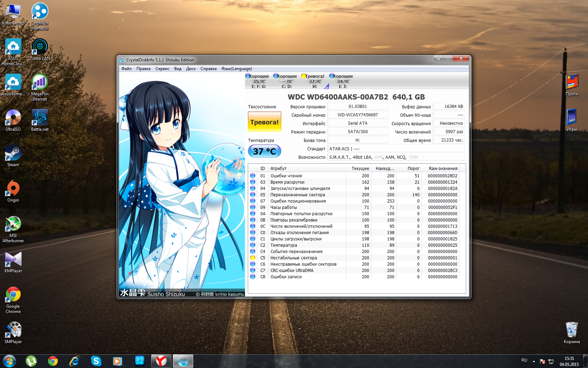
Task: Click the Компьютер desktop icon
Action: pos(13,15)
